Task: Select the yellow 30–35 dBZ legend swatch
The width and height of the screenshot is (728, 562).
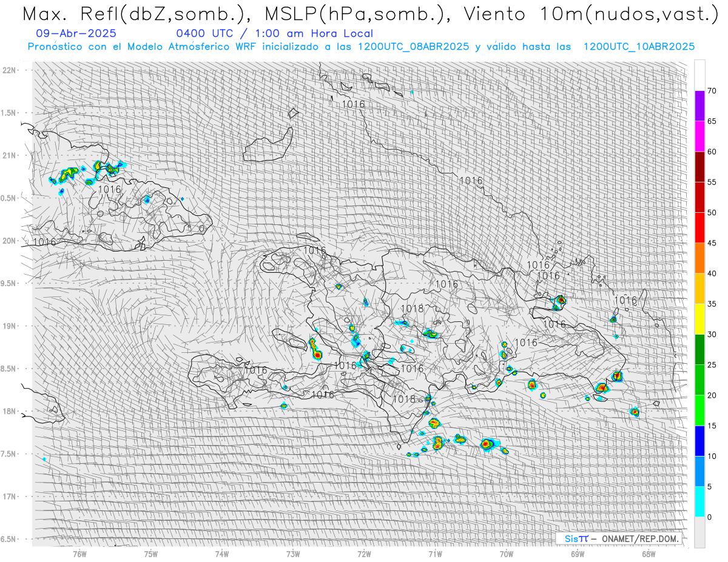Action: tap(699, 319)
